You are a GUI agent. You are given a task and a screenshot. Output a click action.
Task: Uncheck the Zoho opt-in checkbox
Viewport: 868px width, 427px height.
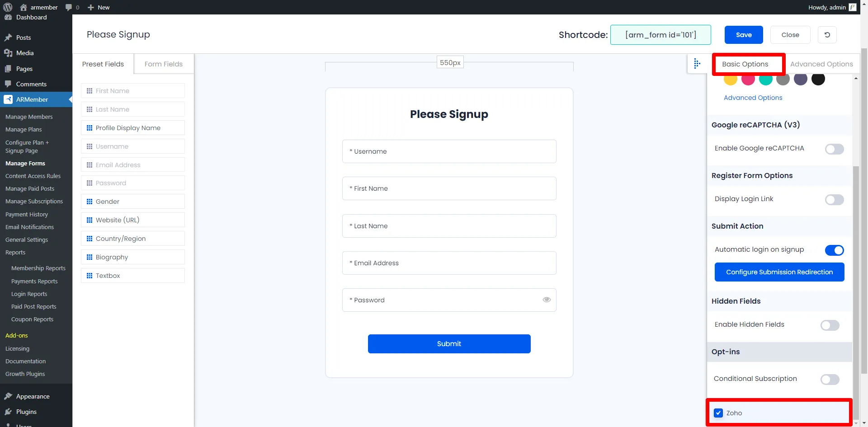point(718,413)
